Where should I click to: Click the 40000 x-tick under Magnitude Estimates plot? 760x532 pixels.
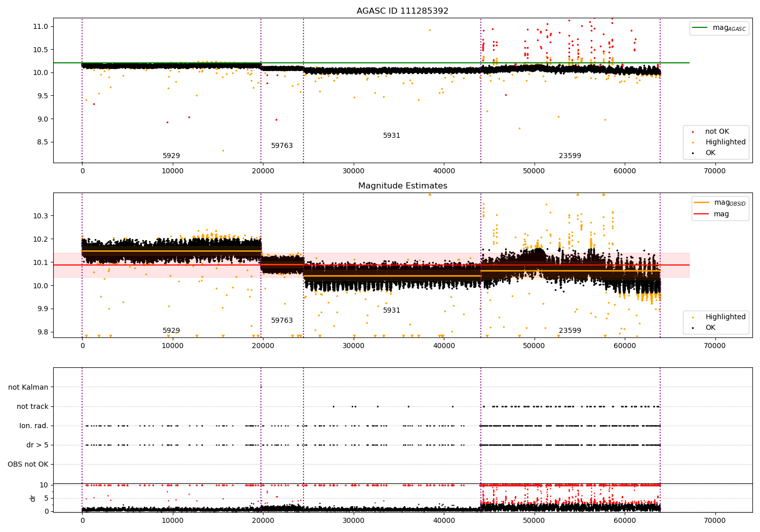click(x=444, y=346)
